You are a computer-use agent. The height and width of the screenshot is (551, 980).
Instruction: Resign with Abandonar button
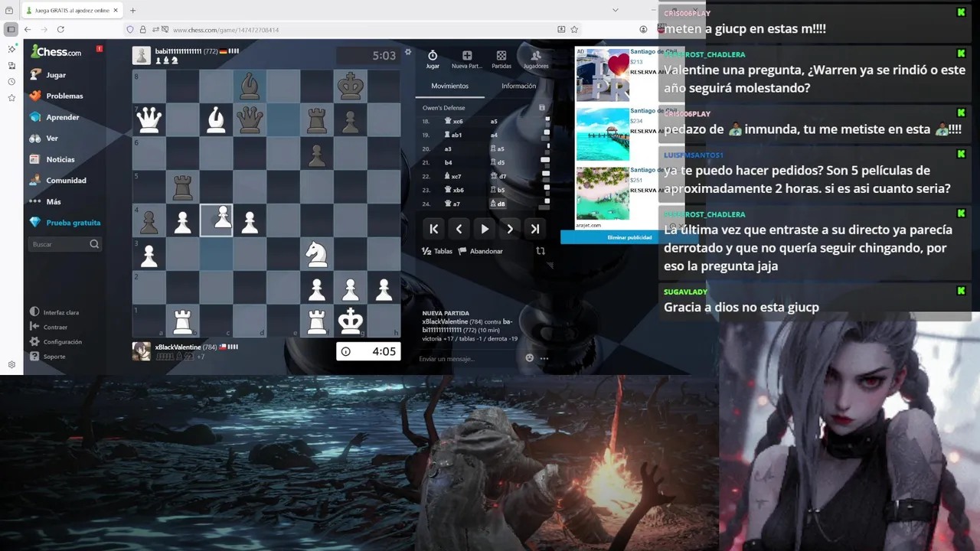pos(480,251)
